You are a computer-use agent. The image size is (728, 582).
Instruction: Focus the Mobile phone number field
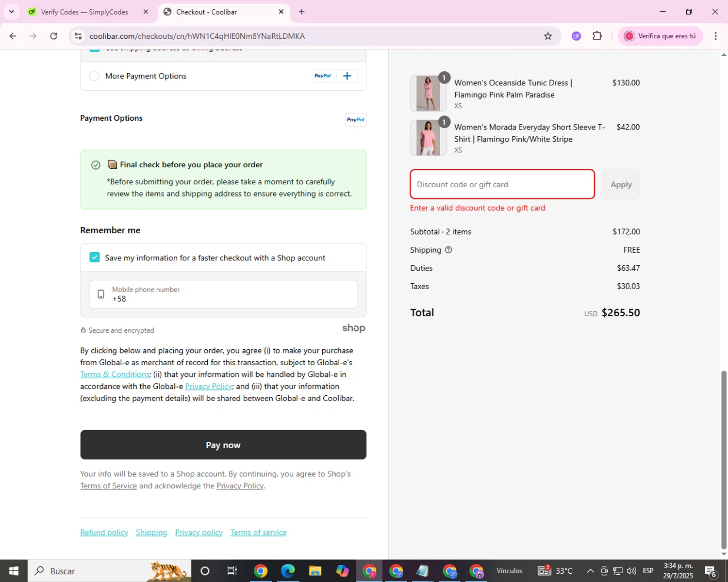(223, 294)
